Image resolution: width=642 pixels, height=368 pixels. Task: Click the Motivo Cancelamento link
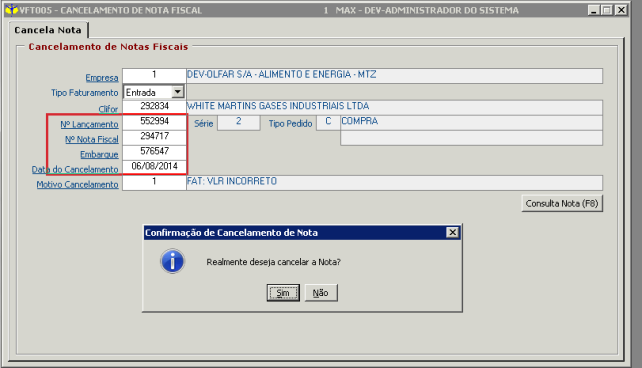pos(77,184)
